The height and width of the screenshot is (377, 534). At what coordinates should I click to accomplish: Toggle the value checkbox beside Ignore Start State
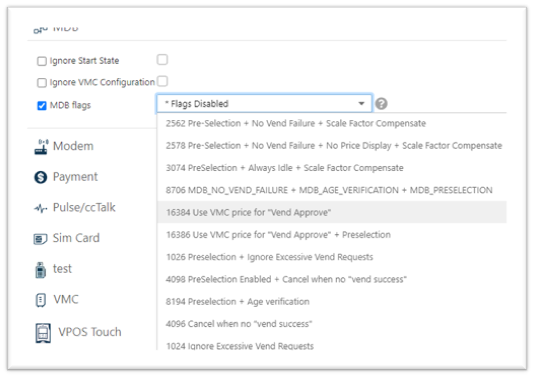162,60
